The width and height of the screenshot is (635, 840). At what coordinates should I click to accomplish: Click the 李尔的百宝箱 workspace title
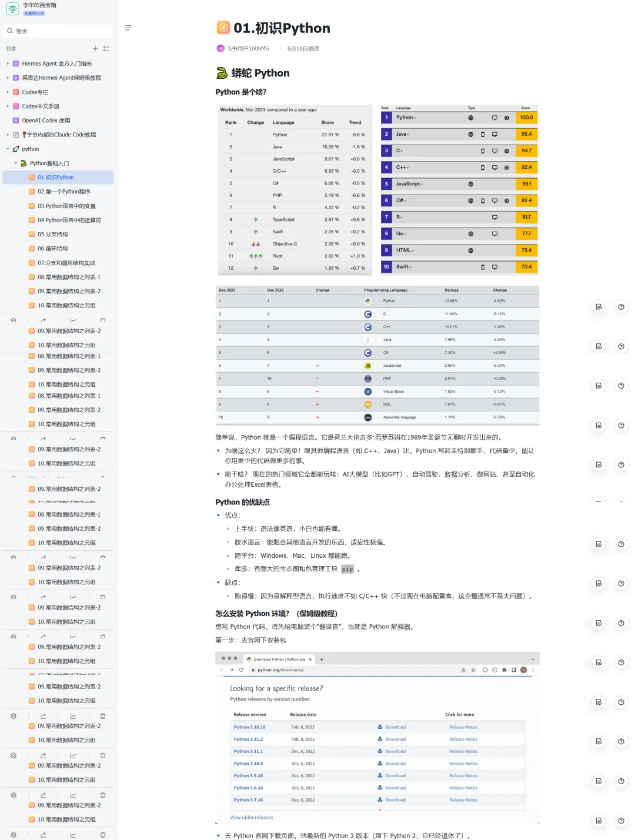pos(40,5)
